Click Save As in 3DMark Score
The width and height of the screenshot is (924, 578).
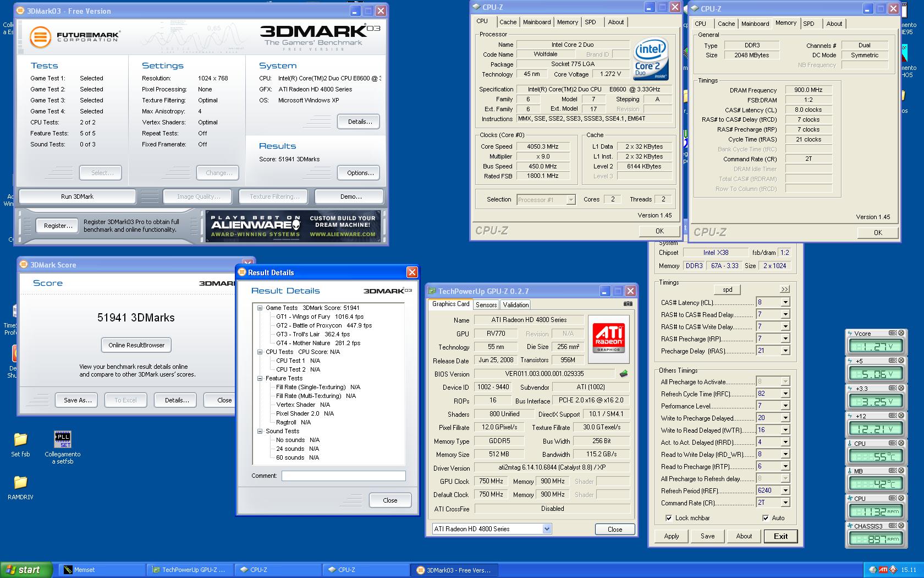[78, 400]
